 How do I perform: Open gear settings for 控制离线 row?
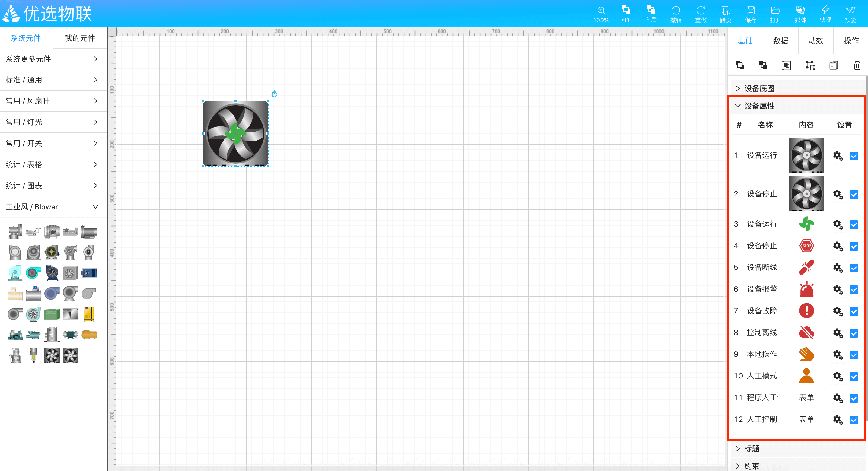click(x=838, y=333)
